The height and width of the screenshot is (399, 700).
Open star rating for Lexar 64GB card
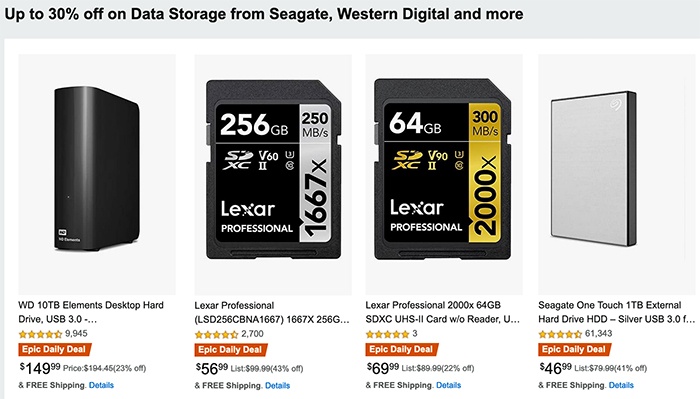(x=387, y=334)
